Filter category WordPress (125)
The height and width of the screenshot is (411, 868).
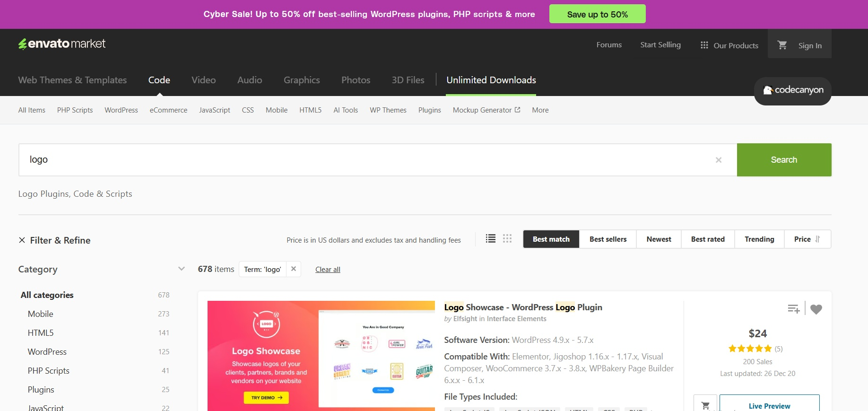point(47,352)
